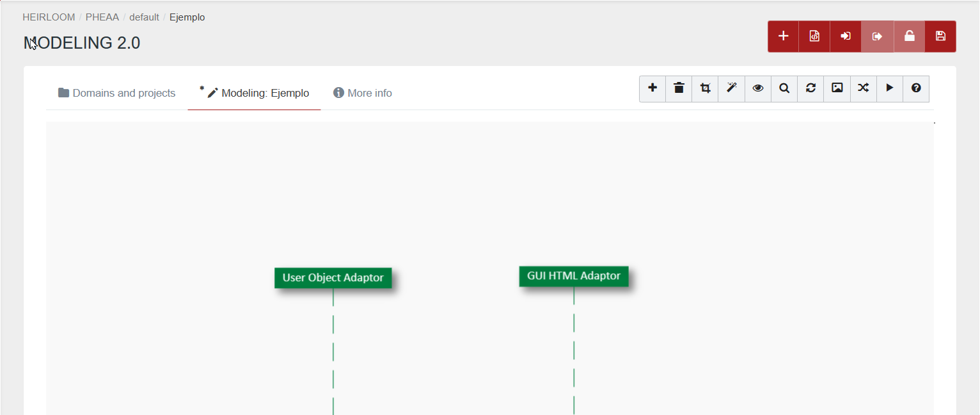Click the red plus button in header
The image size is (980, 415).
pyautogui.click(x=783, y=37)
